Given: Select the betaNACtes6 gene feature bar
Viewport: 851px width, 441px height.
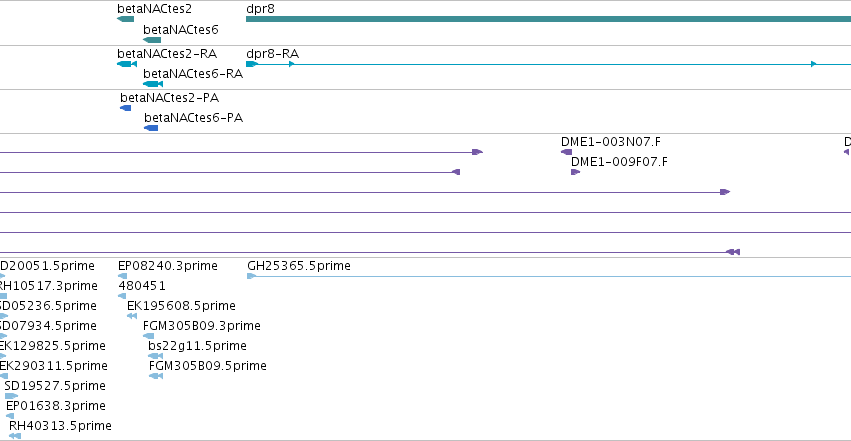Looking at the screenshot, I should [x=152, y=40].
